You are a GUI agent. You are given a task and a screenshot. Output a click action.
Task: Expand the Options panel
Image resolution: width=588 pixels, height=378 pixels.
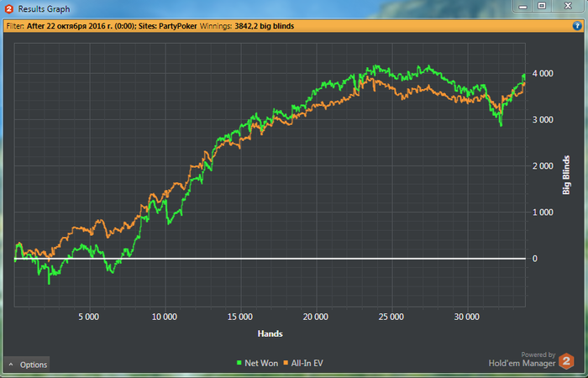pyautogui.click(x=28, y=365)
